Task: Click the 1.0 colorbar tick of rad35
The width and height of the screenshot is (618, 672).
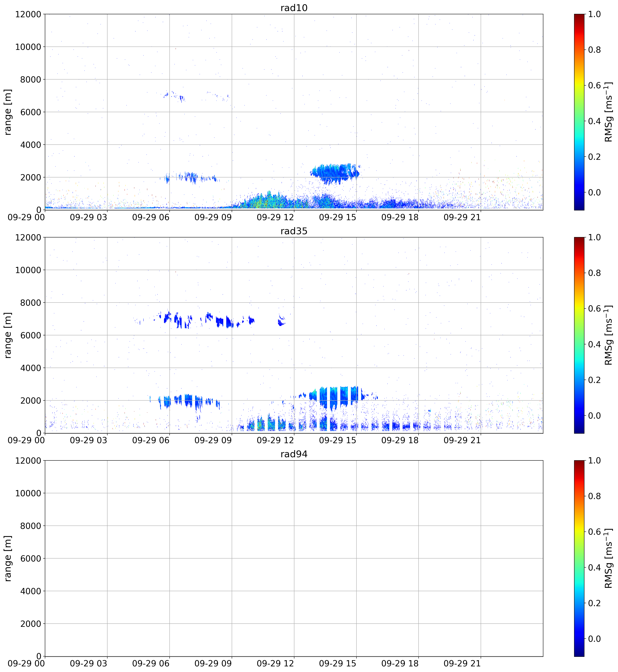Action: 595,237
